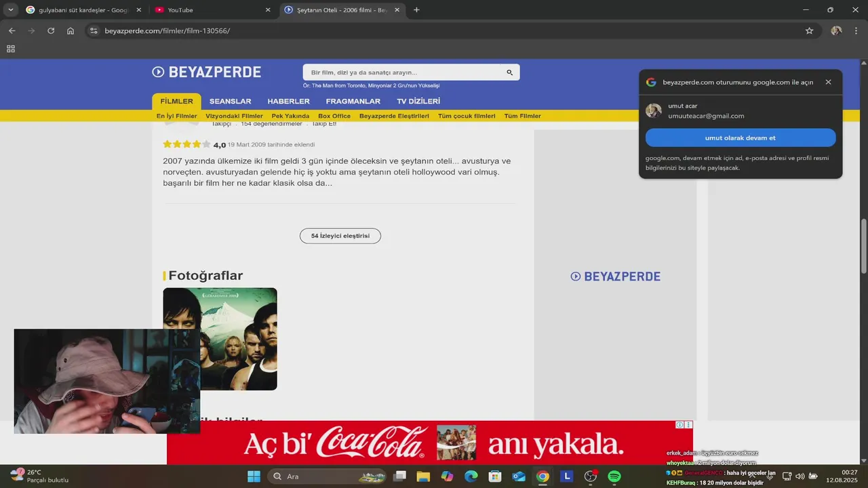Open the FİLMLER menu tab
The width and height of the screenshot is (868, 488).
[x=176, y=102]
